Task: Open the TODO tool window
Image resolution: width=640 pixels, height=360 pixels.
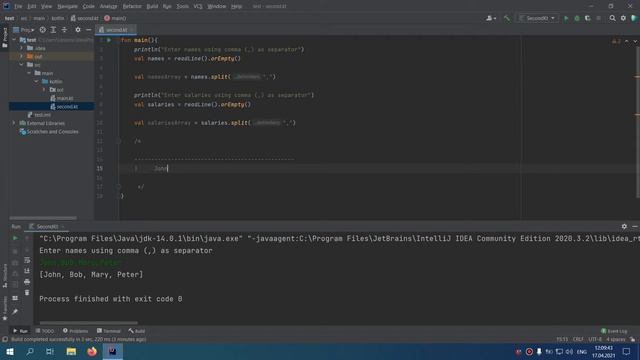Action: 45,331
